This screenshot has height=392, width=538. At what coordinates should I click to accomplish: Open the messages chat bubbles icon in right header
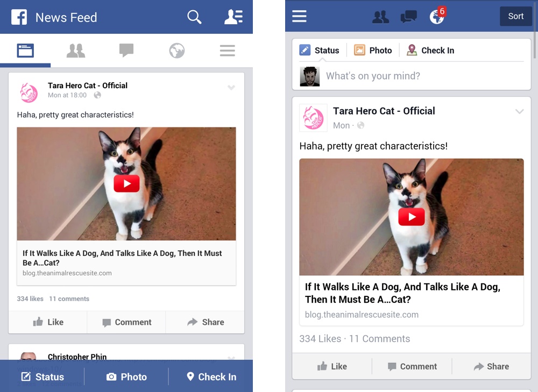pyautogui.click(x=409, y=17)
